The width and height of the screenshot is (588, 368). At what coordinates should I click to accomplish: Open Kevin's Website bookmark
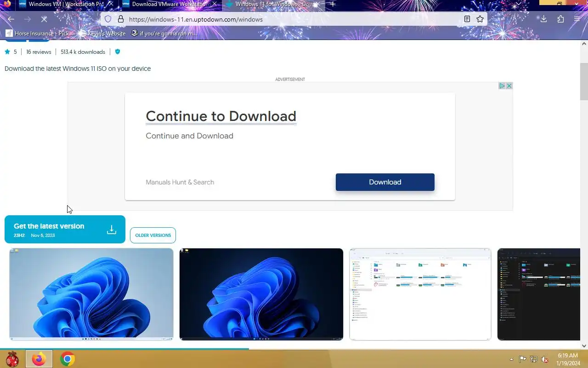click(102, 34)
